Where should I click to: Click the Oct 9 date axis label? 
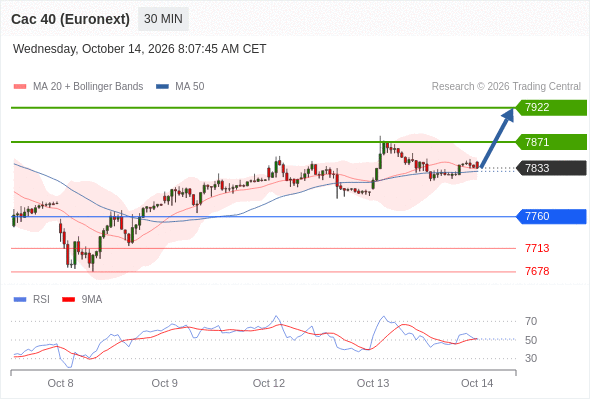tap(164, 383)
